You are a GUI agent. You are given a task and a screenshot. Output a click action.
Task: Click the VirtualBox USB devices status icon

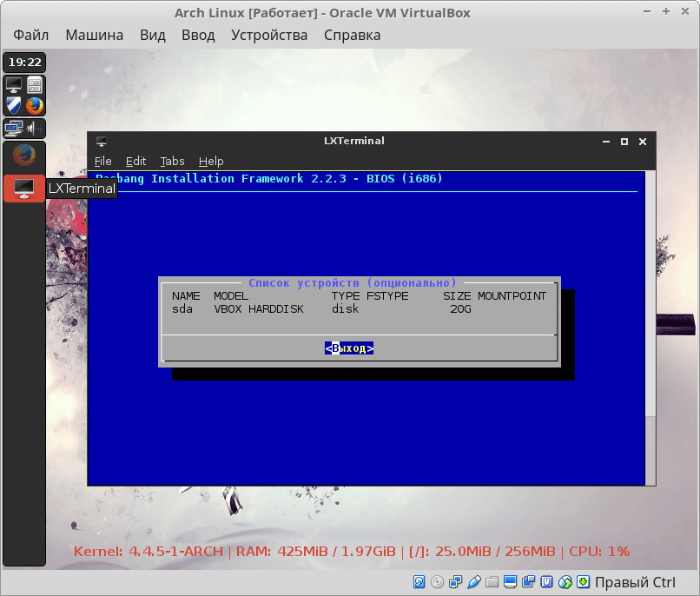pos(474,581)
